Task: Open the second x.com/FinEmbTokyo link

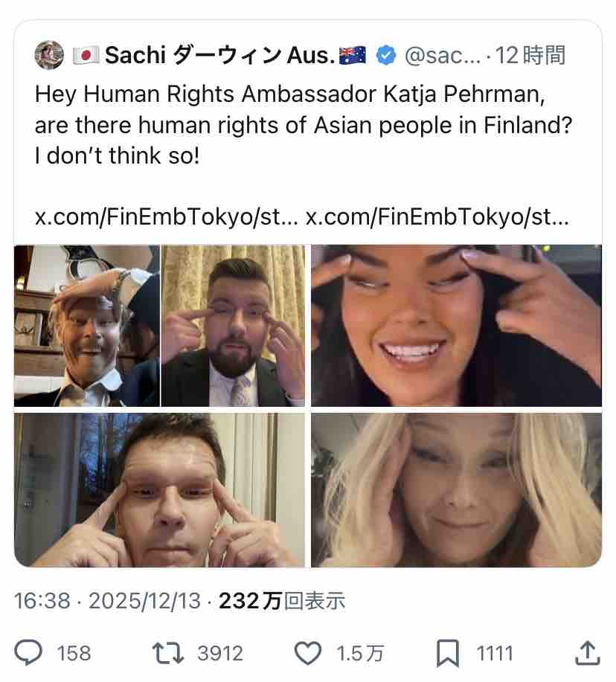Action: [x=437, y=218]
